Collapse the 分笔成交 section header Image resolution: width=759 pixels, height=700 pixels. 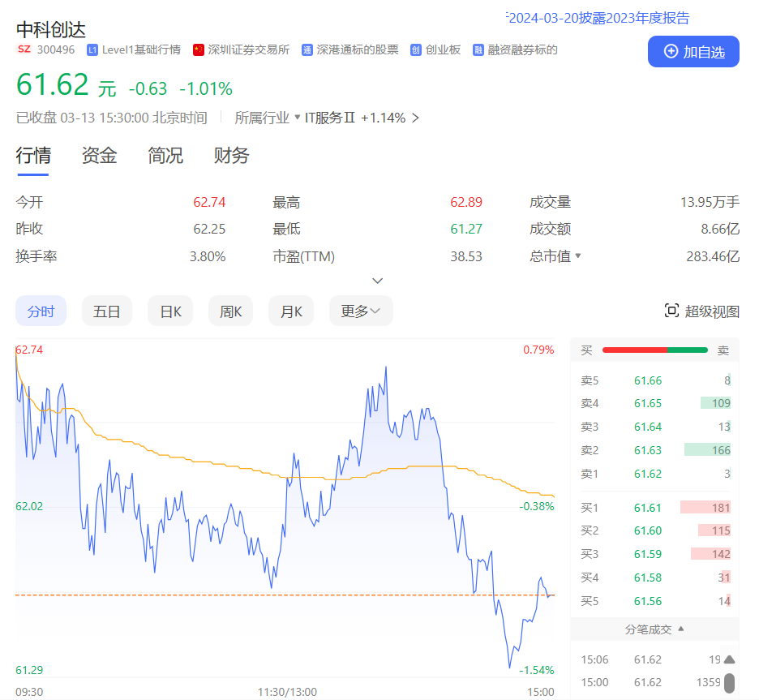654,629
